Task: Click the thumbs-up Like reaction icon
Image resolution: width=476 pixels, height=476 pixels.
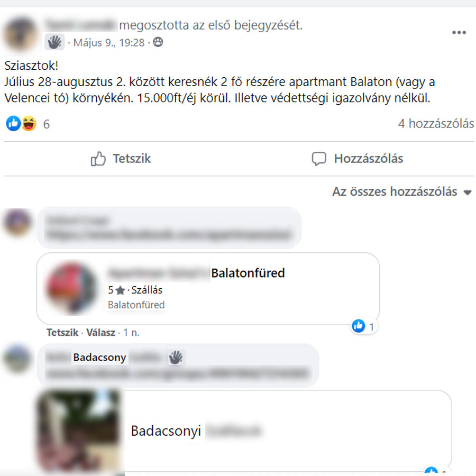Action: 13,124
